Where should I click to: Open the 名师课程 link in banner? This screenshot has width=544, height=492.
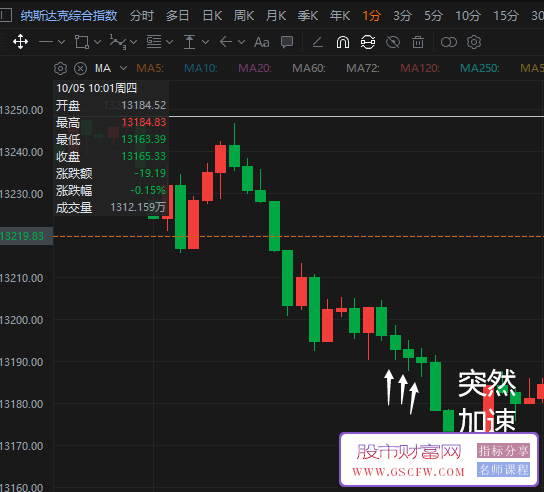503,470
